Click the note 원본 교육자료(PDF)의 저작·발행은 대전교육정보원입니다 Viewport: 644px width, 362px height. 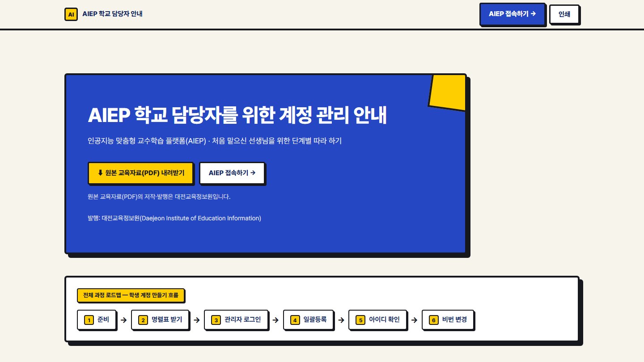[159, 196]
